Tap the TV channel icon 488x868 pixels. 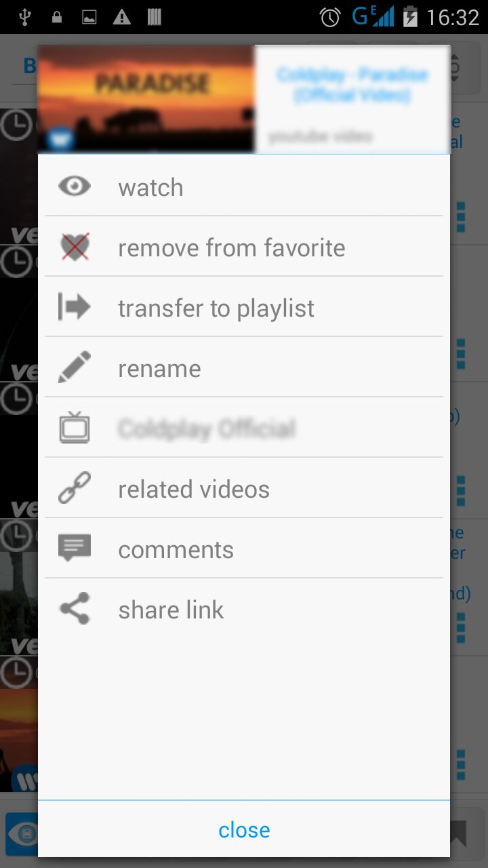tap(75, 427)
